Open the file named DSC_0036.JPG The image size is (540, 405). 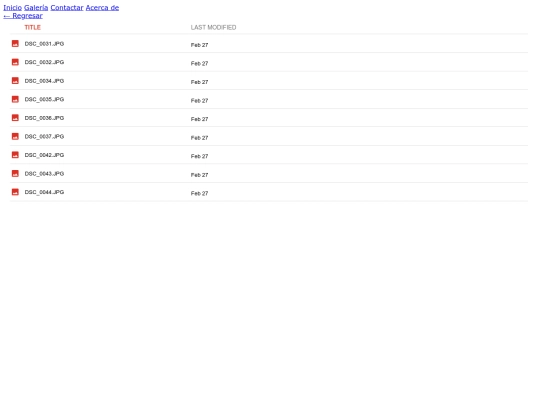click(44, 118)
